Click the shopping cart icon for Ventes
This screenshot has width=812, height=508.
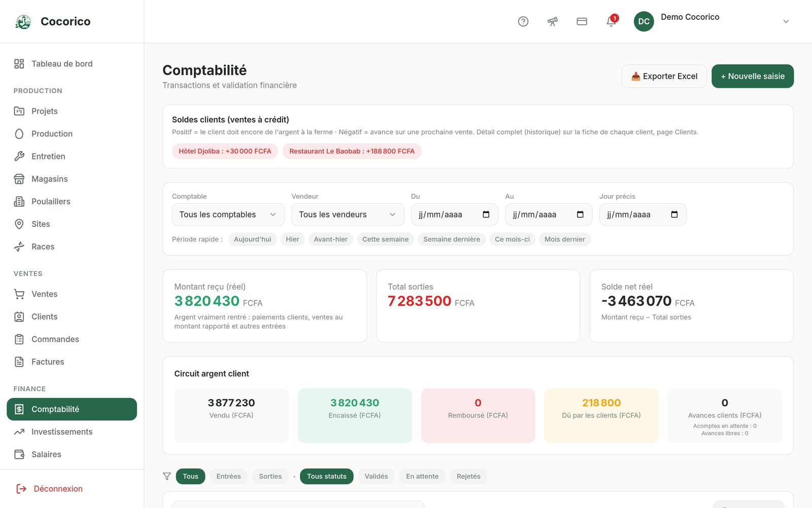[19, 294]
